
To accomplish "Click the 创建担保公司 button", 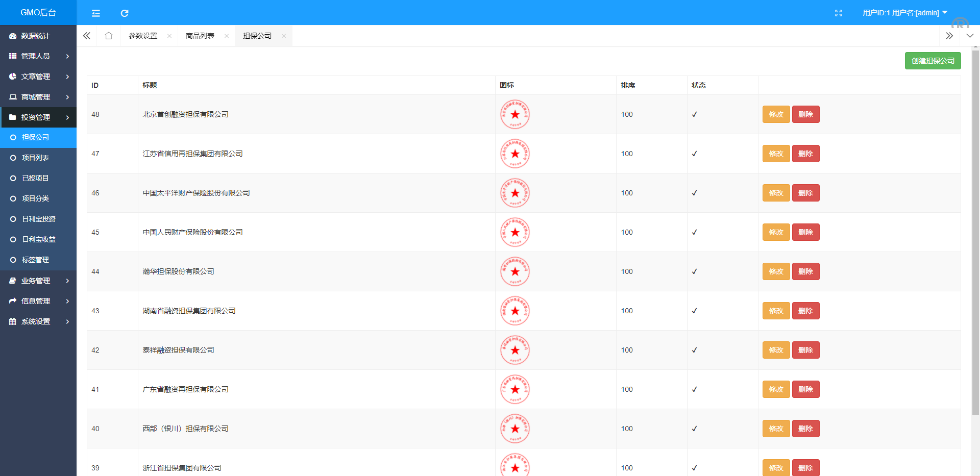I will [x=933, y=61].
